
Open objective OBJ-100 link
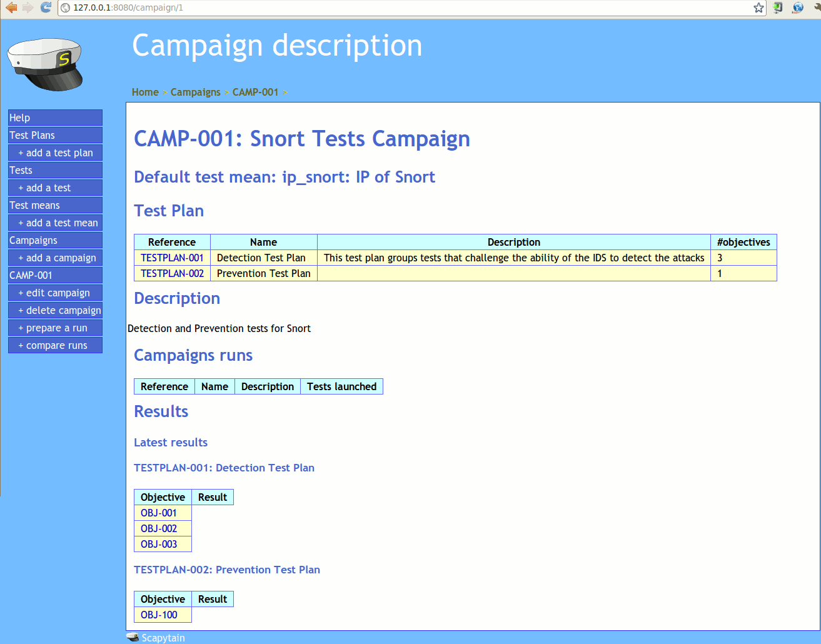tap(159, 615)
